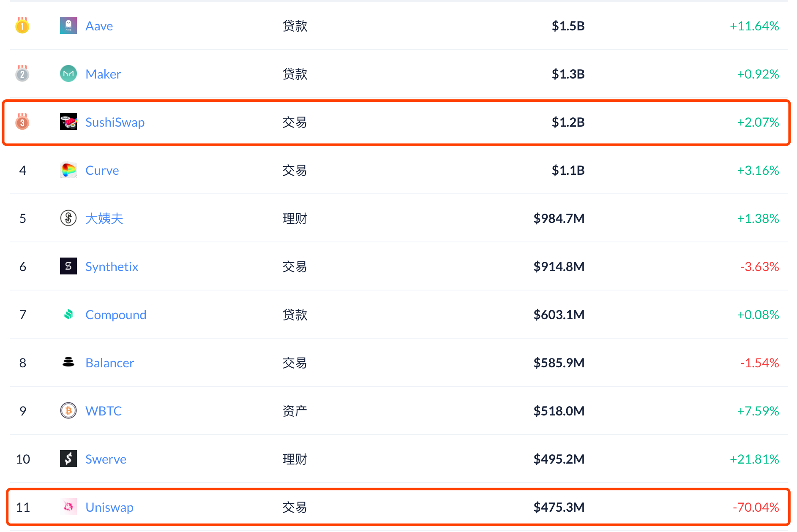Click the Balancer stacked stones icon
Image resolution: width=797 pixels, height=532 pixels.
click(x=68, y=362)
